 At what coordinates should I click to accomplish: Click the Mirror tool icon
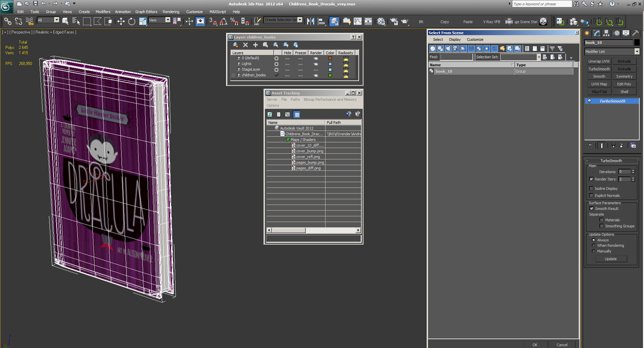click(x=311, y=21)
